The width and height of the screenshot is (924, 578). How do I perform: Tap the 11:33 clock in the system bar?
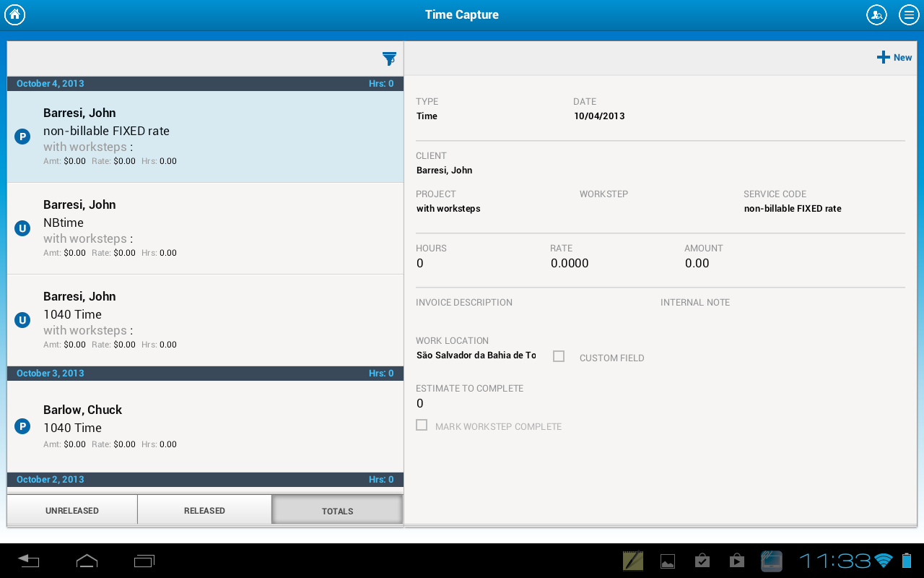pyautogui.click(x=834, y=561)
